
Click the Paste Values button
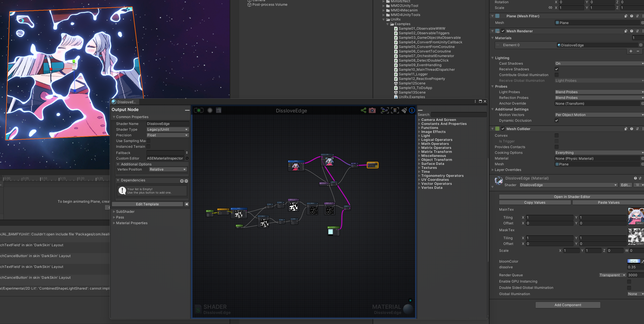(608, 203)
